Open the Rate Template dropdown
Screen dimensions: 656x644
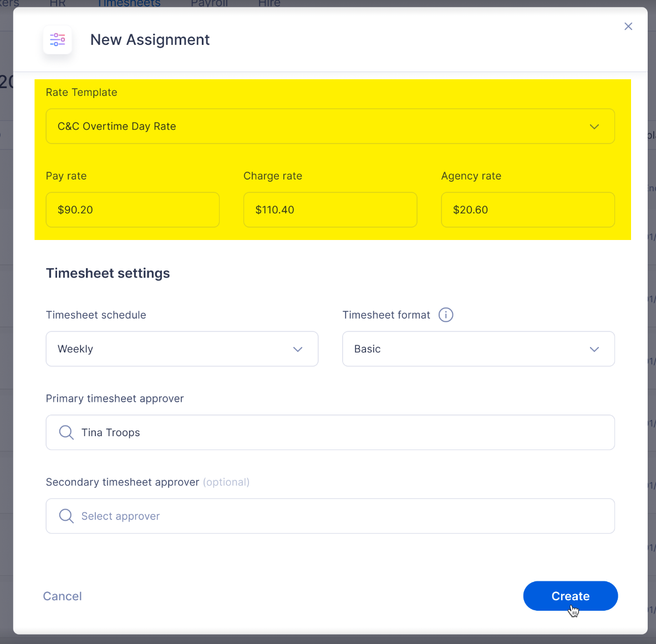pyautogui.click(x=330, y=126)
